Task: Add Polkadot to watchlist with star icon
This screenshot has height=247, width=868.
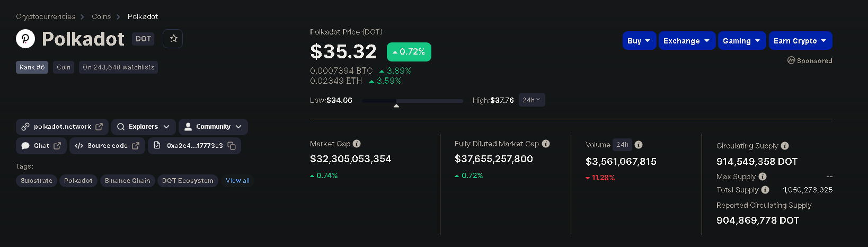Action: coord(173,39)
